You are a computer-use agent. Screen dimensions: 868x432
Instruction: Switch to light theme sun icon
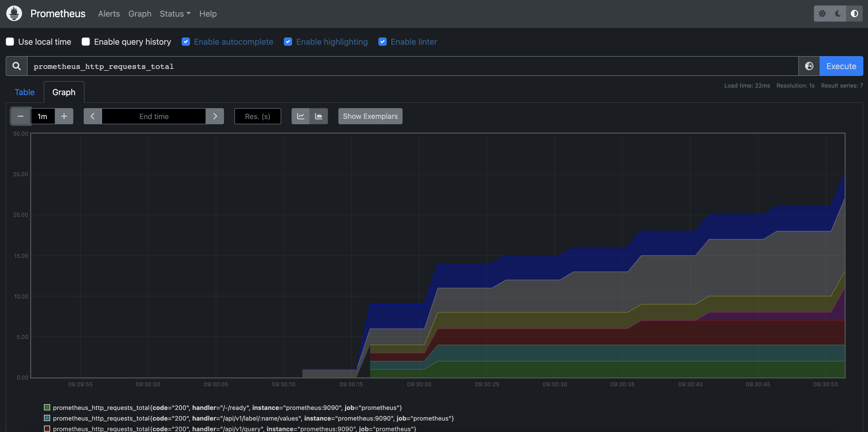822,14
